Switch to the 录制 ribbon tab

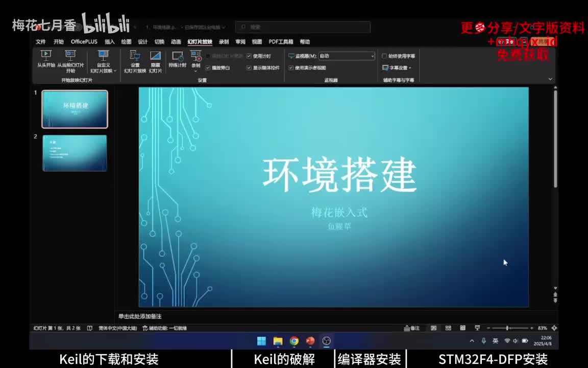pyautogui.click(x=224, y=42)
